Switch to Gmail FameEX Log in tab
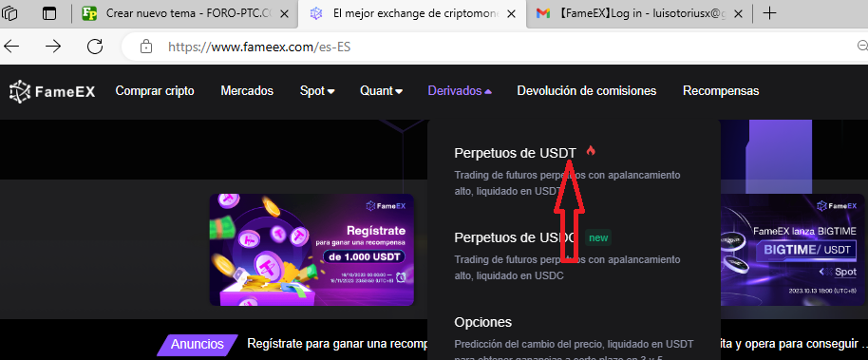Screen dimensions: 868x360 coord(638,13)
